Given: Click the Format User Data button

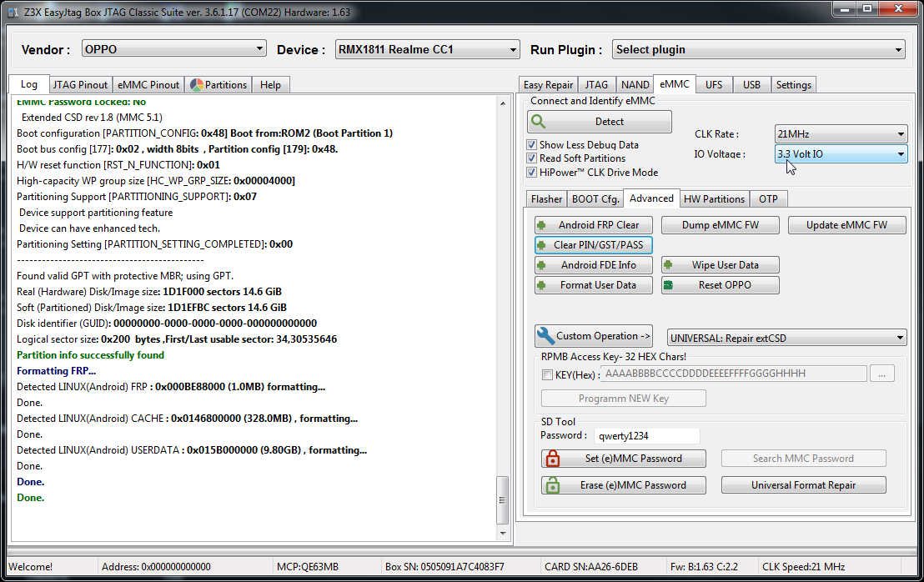Looking at the screenshot, I should 593,285.
